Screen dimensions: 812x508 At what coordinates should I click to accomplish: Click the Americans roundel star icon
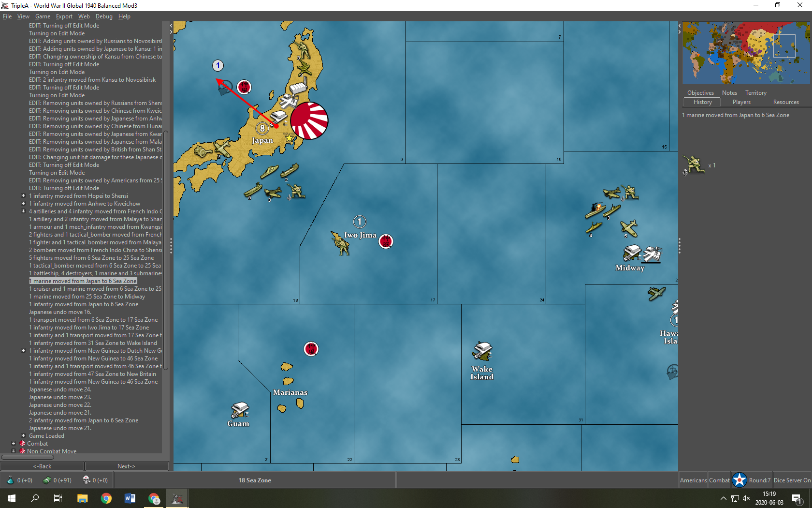coord(739,480)
